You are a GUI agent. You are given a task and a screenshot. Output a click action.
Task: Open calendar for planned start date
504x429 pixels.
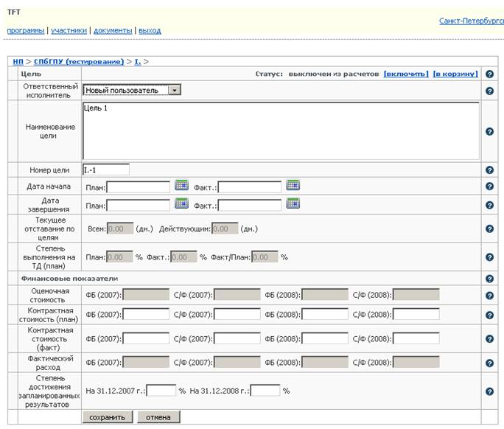(181, 185)
